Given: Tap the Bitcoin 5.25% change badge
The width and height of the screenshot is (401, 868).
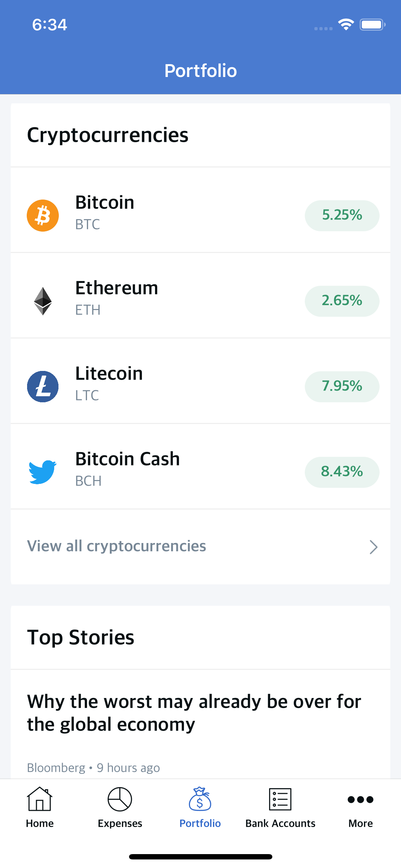Looking at the screenshot, I should 342,216.
